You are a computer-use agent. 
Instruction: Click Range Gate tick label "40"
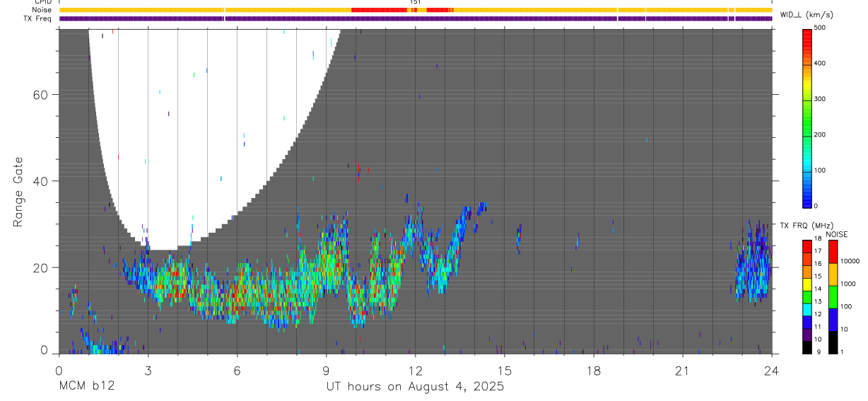click(x=41, y=181)
